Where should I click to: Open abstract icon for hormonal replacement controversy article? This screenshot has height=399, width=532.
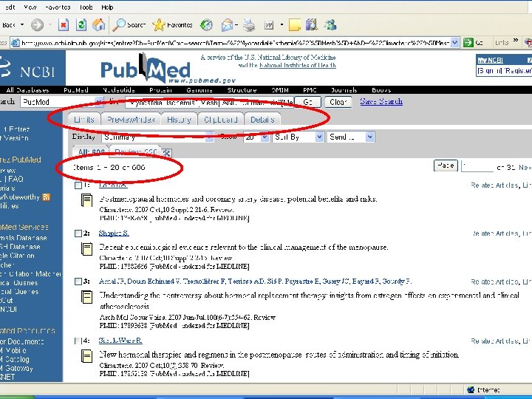pos(86,297)
